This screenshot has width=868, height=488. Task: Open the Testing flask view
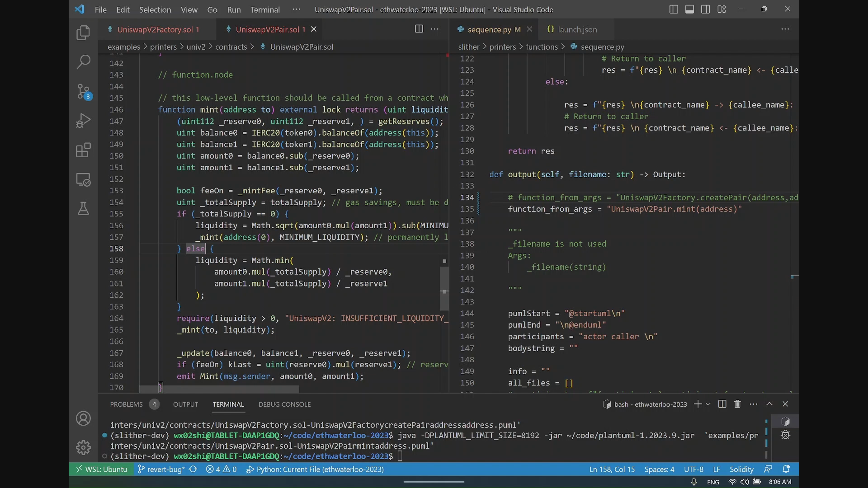(83, 209)
